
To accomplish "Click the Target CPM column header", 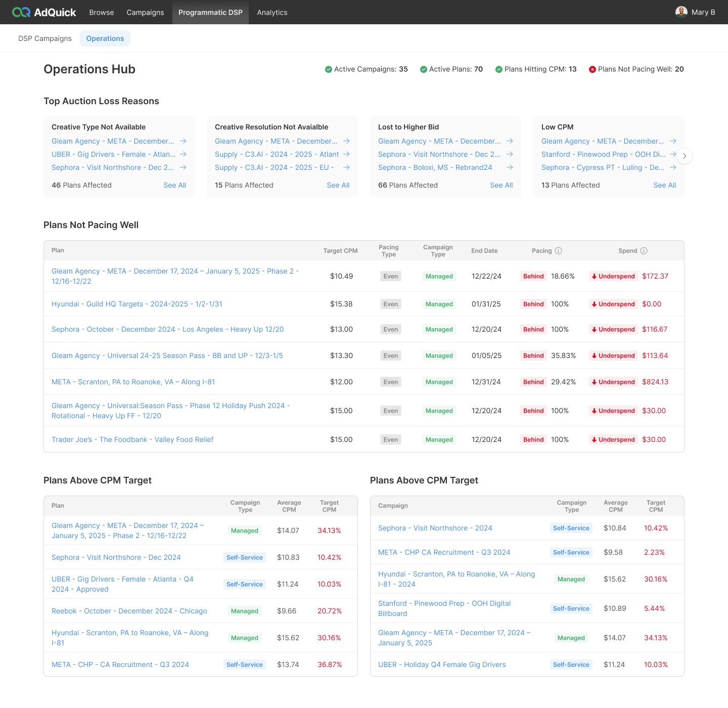I will pos(340,251).
